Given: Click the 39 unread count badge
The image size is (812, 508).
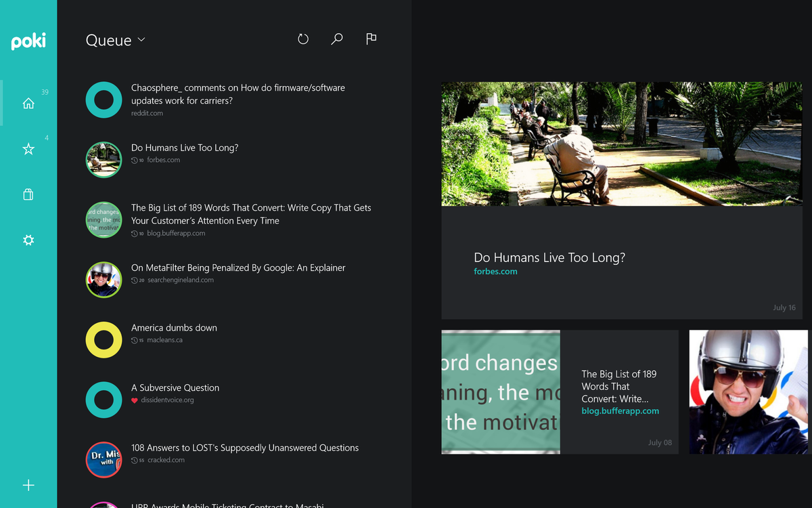Looking at the screenshot, I should (44, 91).
